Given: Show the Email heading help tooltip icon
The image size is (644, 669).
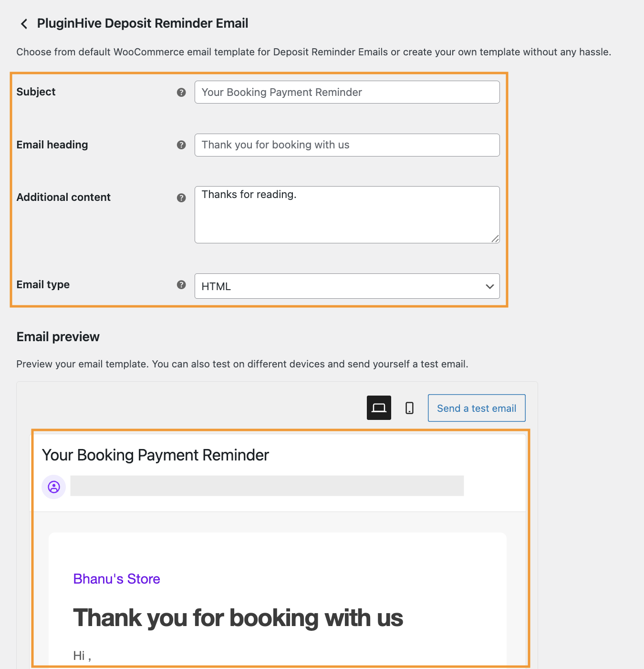Looking at the screenshot, I should (181, 145).
